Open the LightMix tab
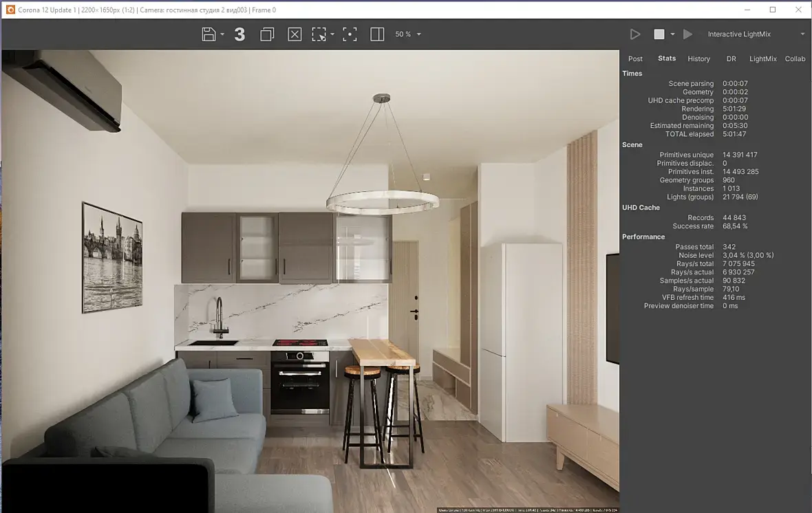This screenshot has width=812, height=513. pyautogui.click(x=763, y=58)
